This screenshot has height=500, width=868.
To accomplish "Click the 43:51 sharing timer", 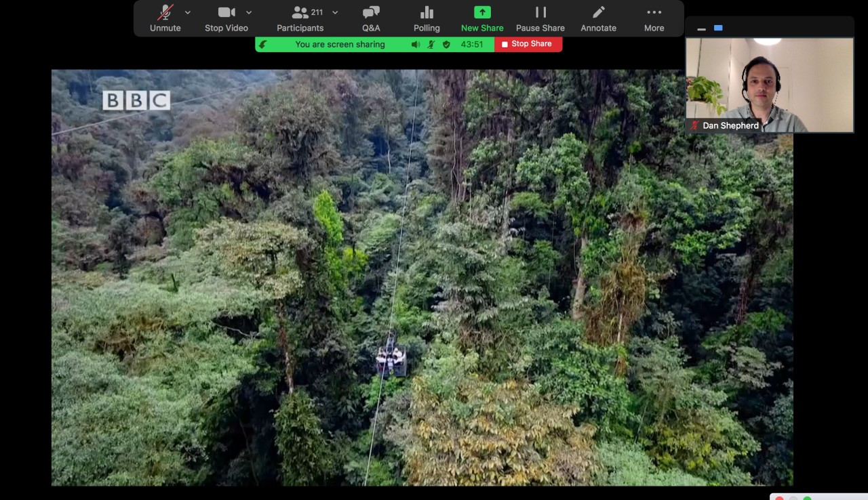I will click(x=472, y=45).
